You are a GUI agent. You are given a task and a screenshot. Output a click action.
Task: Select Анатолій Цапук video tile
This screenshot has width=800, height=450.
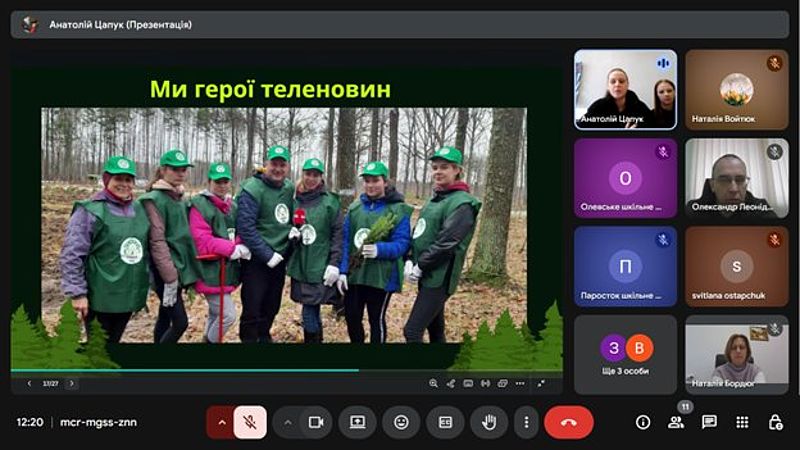pyautogui.click(x=625, y=90)
